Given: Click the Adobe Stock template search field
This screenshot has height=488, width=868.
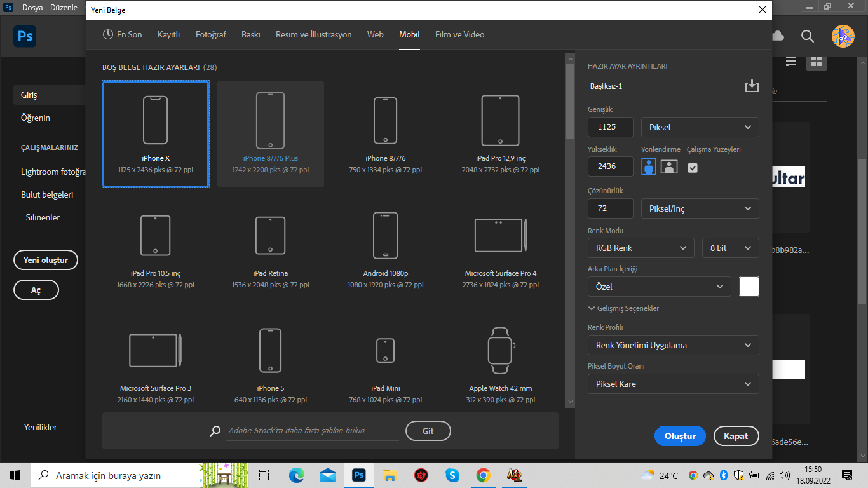Looking at the screenshot, I should (x=313, y=431).
